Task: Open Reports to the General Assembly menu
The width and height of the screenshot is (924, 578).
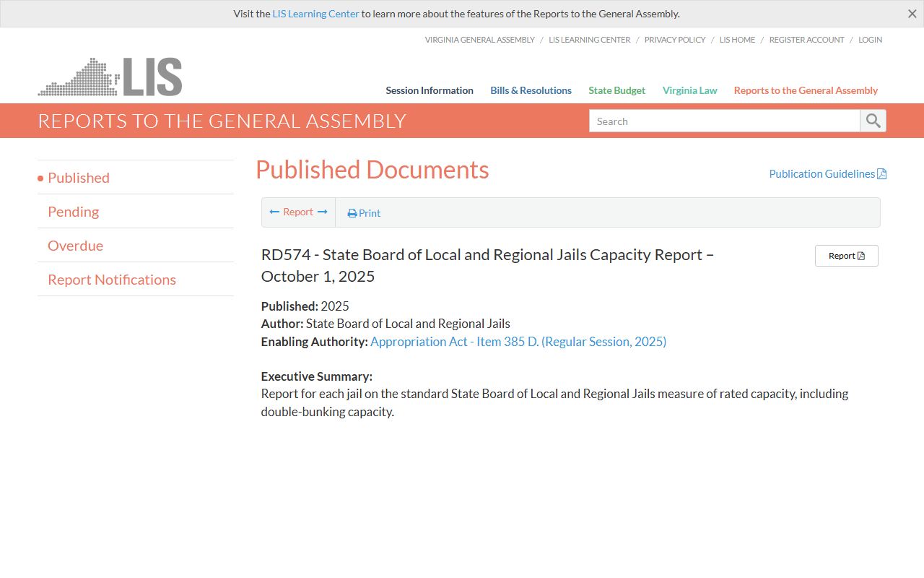Action: pyautogui.click(x=806, y=90)
